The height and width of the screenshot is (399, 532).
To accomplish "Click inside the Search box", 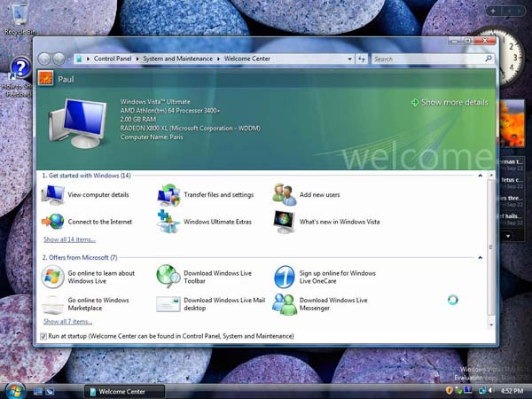I will (426, 59).
